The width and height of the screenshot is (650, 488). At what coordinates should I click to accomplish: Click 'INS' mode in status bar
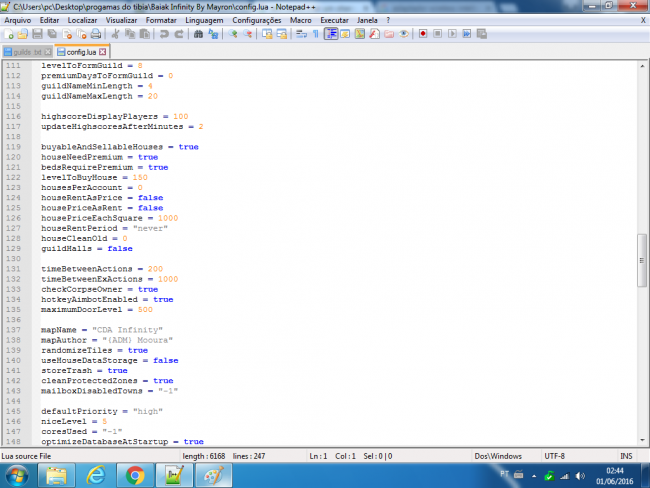tap(626, 456)
